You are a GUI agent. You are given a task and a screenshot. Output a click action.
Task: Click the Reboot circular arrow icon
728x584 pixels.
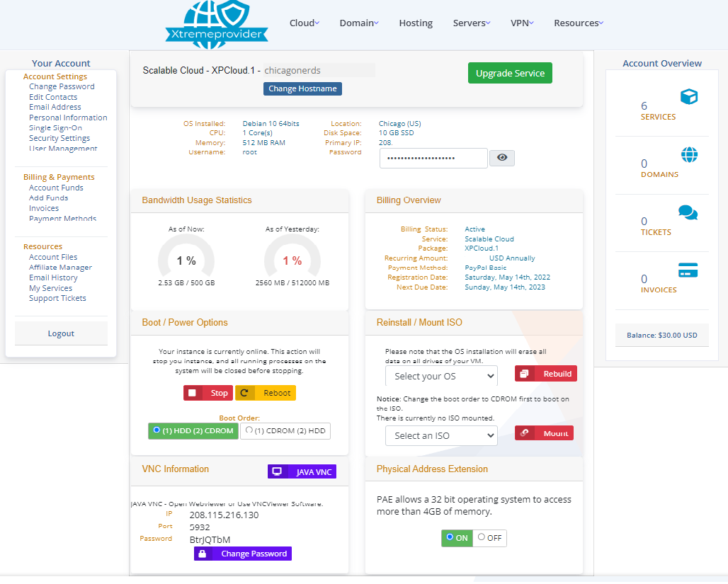pos(245,393)
